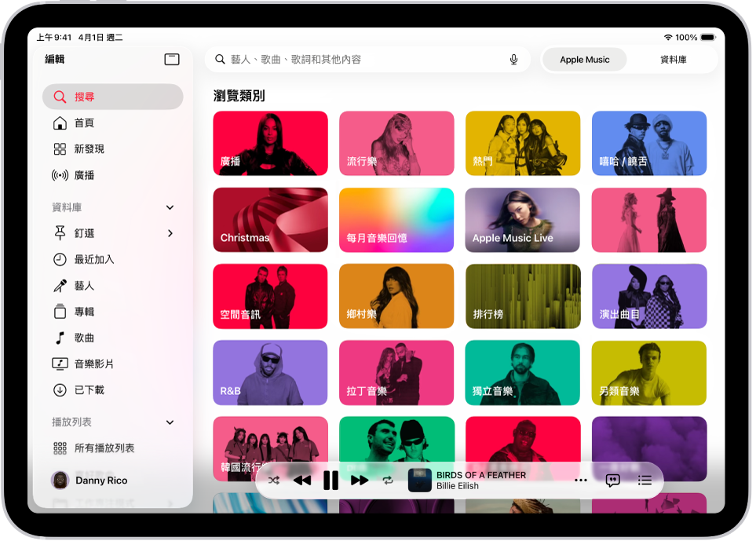Open the Danny Rico profile avatar
This screenshot has height=541, width=756.
(x=60, y=481)
